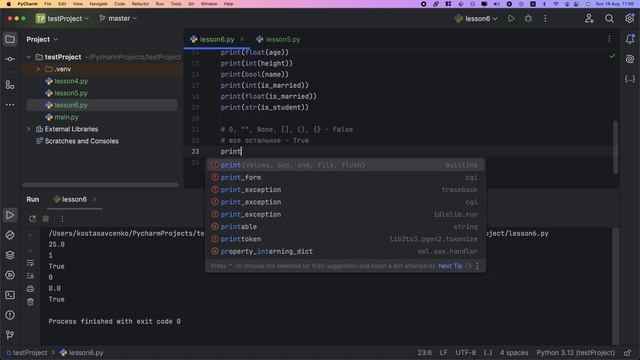Open completion popup options menu

(477, 266)
